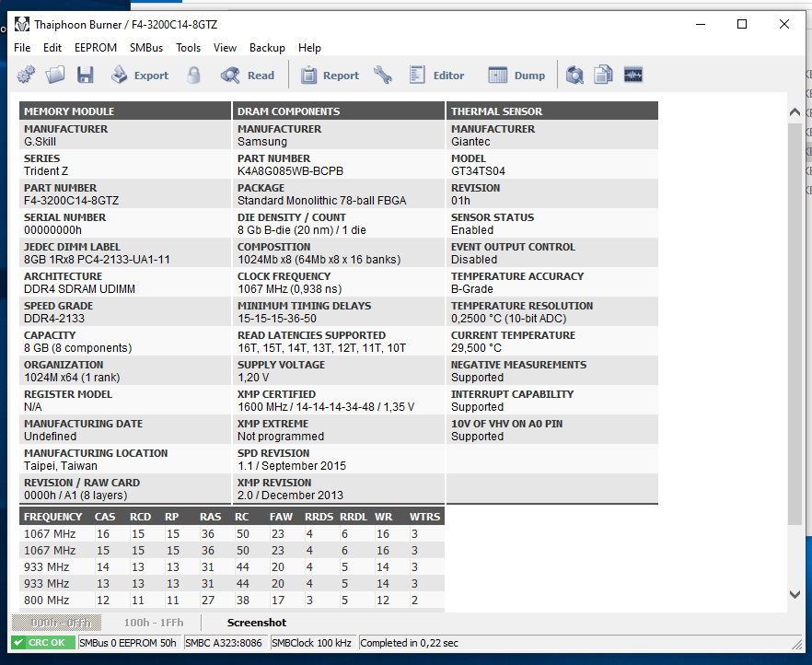The height and width of the screenshot is (665, 812).
Task: Select the Screenshot tab
Action: click(257, 623)
